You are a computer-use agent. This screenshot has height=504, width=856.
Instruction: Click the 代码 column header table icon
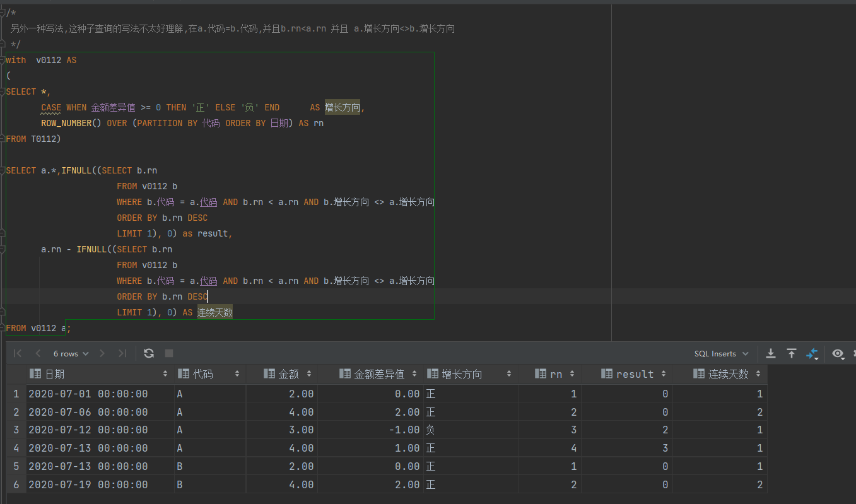point(184,374)
